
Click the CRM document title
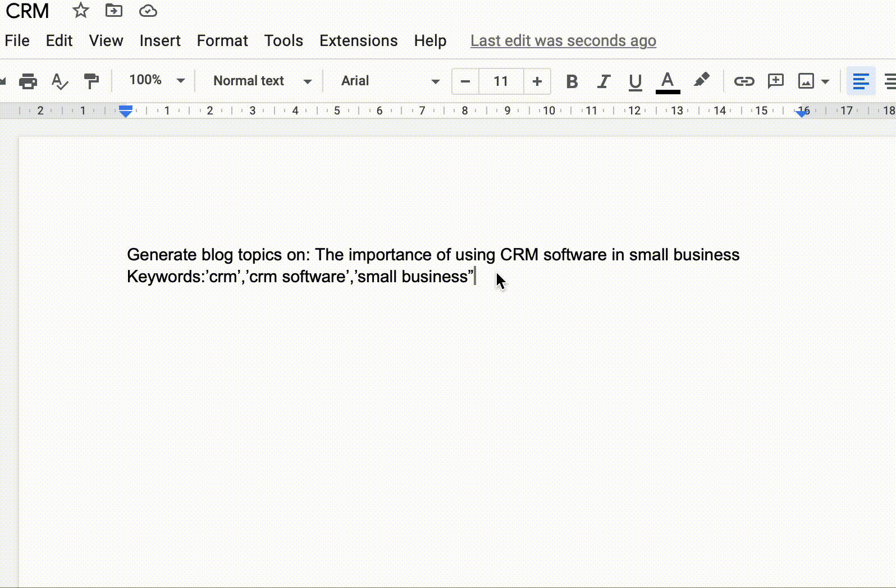click(x=28, y=11)
